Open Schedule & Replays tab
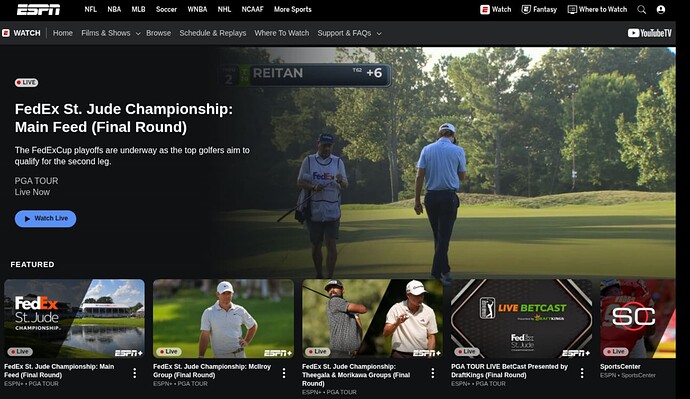Viewport: 690px width, 399px height. pyautogui.click(x=213, y=33)
